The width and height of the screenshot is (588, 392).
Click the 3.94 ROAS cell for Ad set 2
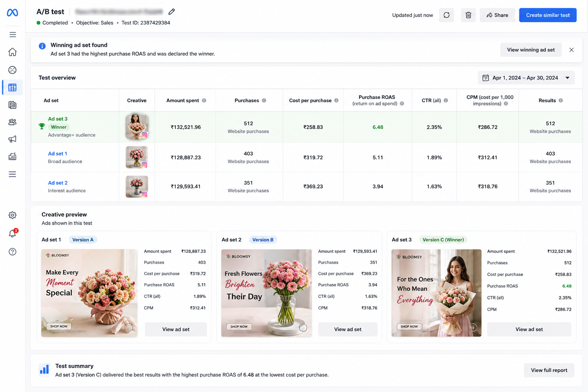(378, 186)
